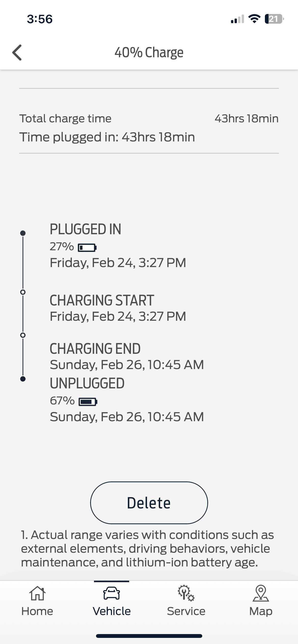Tap the Wi-Fi status icon
Viewport: 298px width, 644px height.
254,19
